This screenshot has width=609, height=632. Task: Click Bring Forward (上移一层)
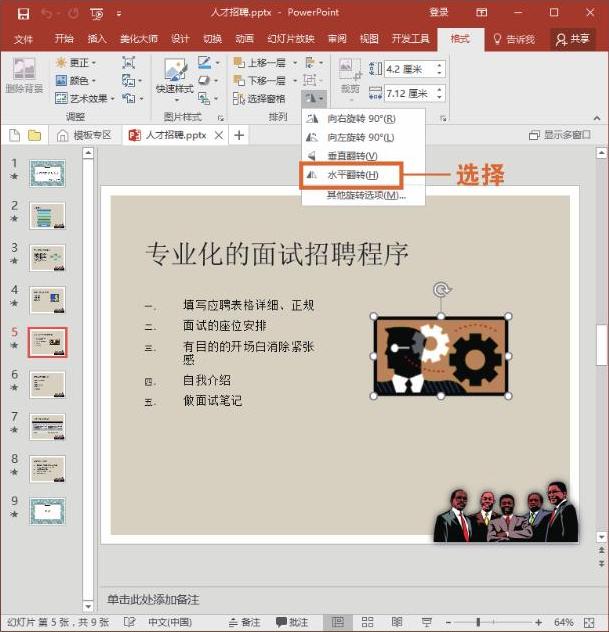pos(260,63)
